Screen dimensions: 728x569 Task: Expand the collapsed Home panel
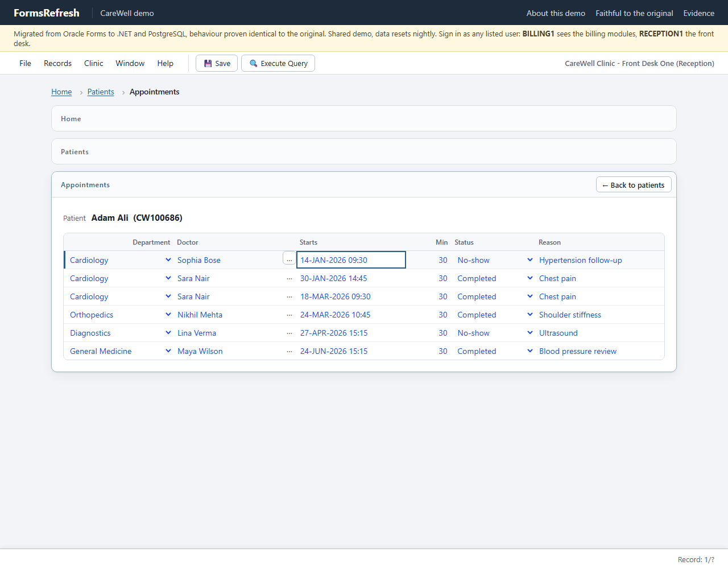364,118
